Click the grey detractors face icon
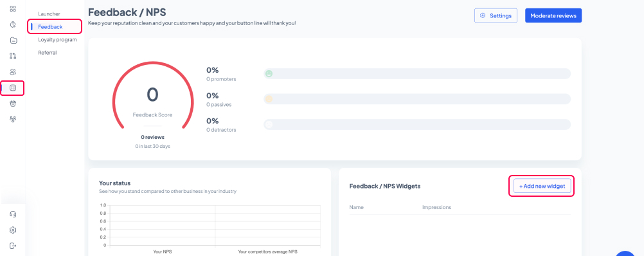The height and width of the screenshot is (256, 644). pyautogui.click(x=269, y=125)
